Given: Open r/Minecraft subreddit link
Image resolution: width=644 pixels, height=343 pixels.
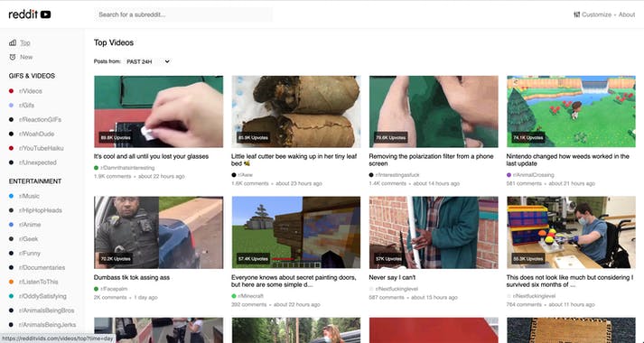Looking at the screenshot, I should (x=251, y=296).
